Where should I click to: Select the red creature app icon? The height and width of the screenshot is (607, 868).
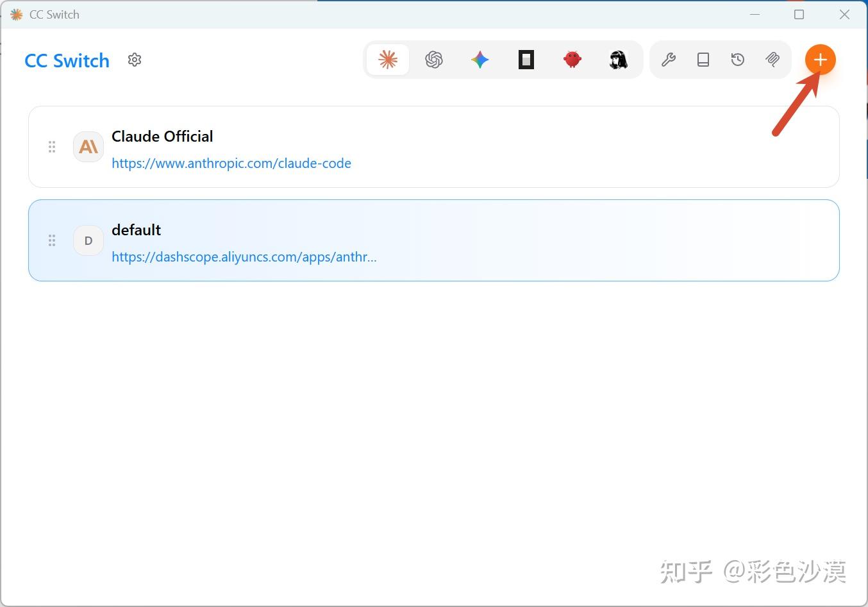tap(572, 60)
